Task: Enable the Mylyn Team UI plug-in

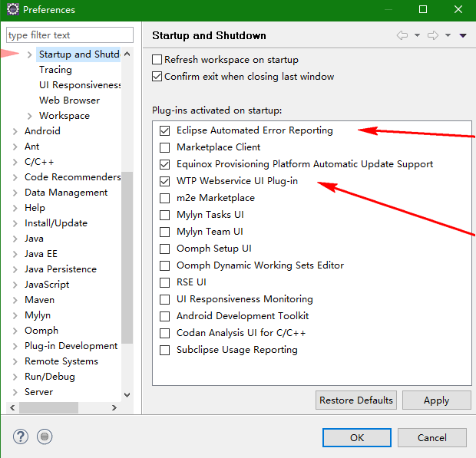Action: pyautogui.click(x=164, y=232)
